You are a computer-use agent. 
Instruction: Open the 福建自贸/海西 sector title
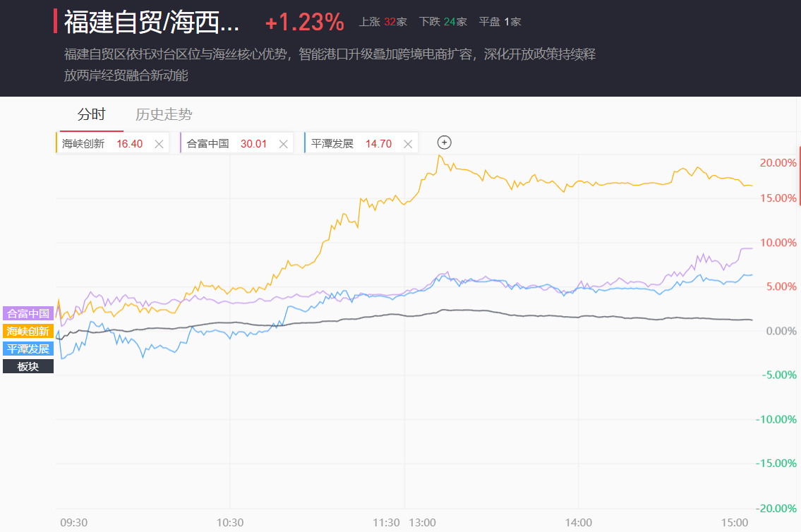(x=152, y=22)
